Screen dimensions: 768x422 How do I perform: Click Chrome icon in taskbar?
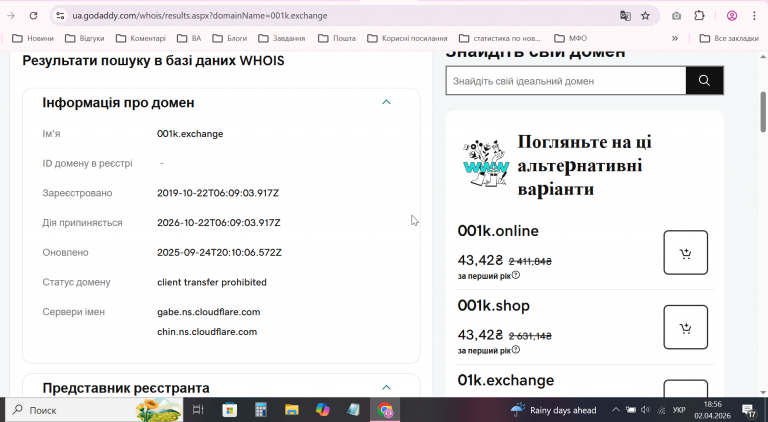click(385, 410)
